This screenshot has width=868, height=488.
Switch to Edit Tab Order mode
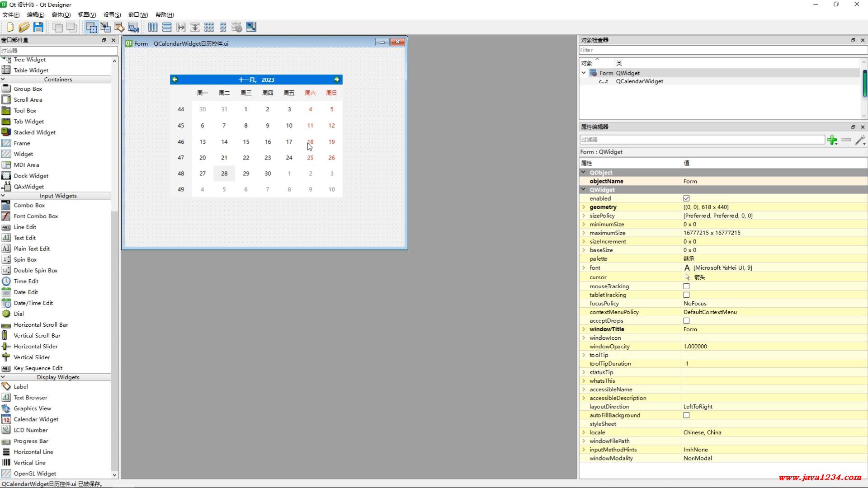click(x=133, y=27)
